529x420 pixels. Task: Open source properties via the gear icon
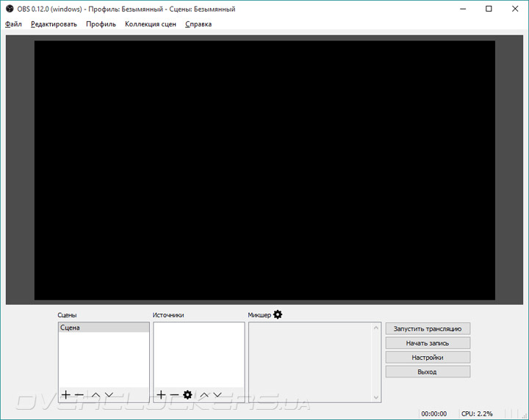click(x=187, y=394)
